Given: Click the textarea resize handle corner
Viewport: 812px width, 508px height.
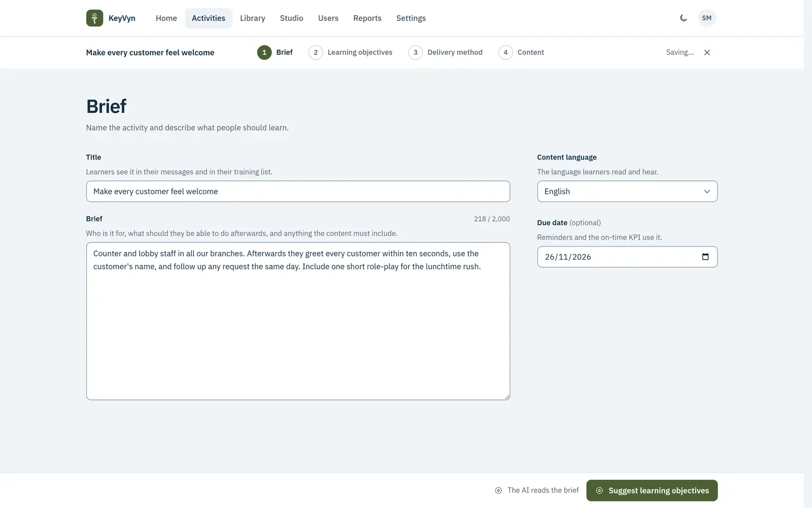Looking at the screenshot, I should point(506,396).
